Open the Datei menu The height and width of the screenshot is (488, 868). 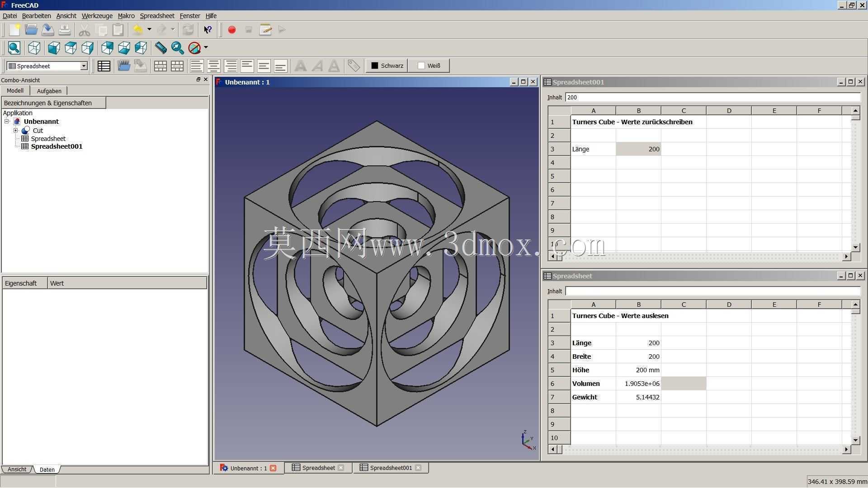9,16
